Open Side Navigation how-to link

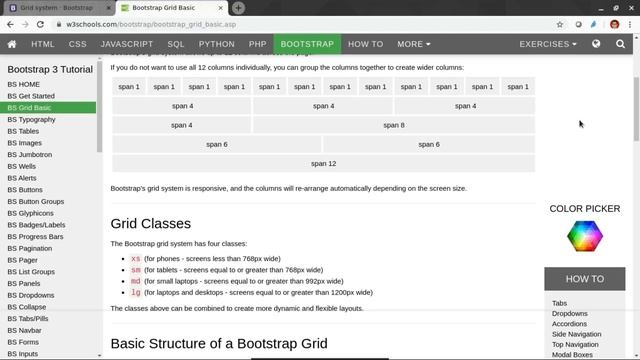(576, 334)
